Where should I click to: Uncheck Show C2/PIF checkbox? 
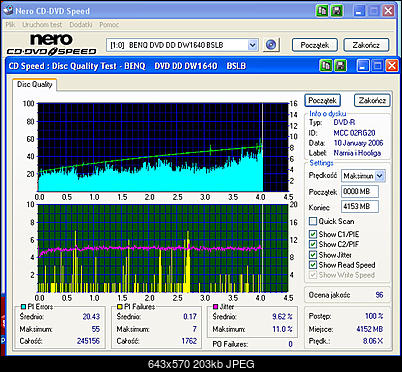point(313,244)
